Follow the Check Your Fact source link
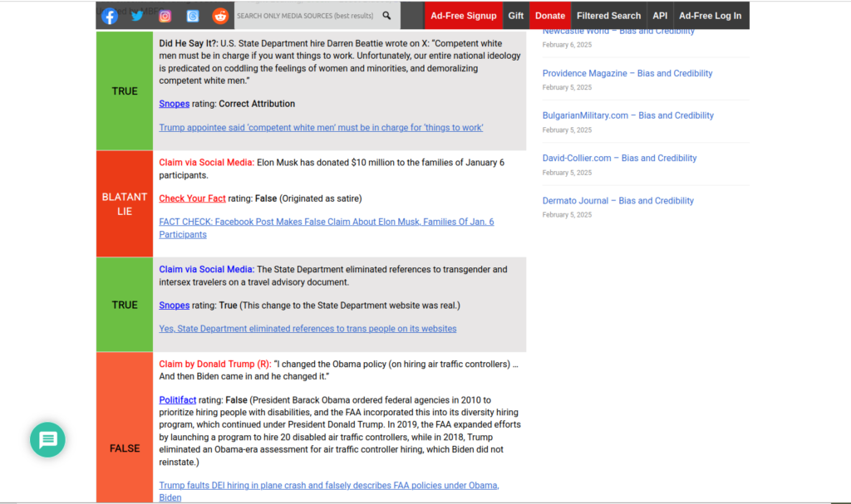This screenshot has height=504, width=851. [192, 198]
